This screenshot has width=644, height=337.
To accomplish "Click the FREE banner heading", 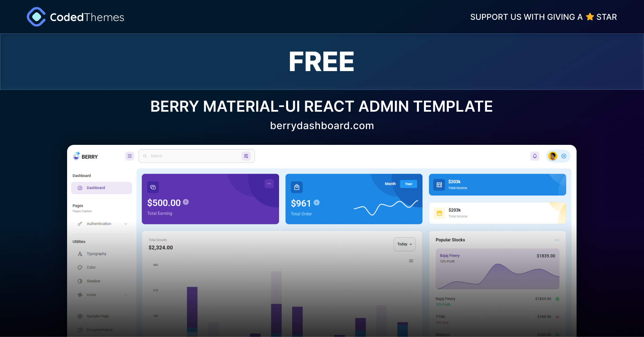I will [x=322, y=61].
